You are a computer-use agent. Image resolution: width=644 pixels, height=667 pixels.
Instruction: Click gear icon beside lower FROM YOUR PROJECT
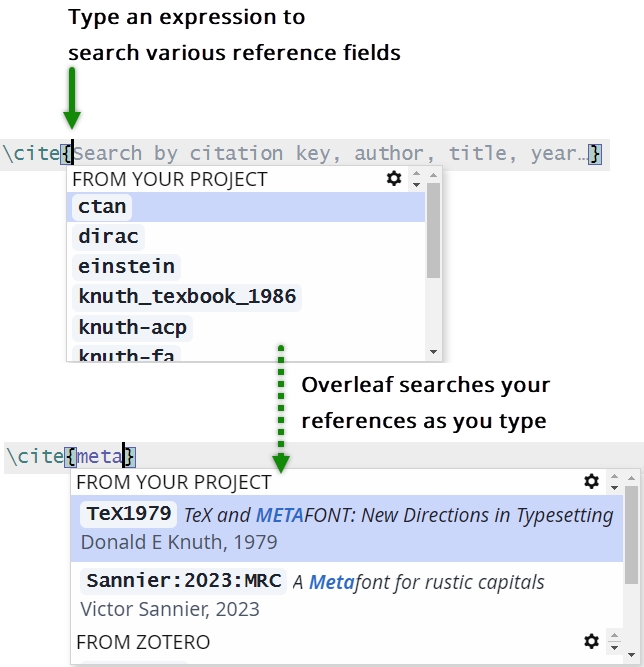591,482
